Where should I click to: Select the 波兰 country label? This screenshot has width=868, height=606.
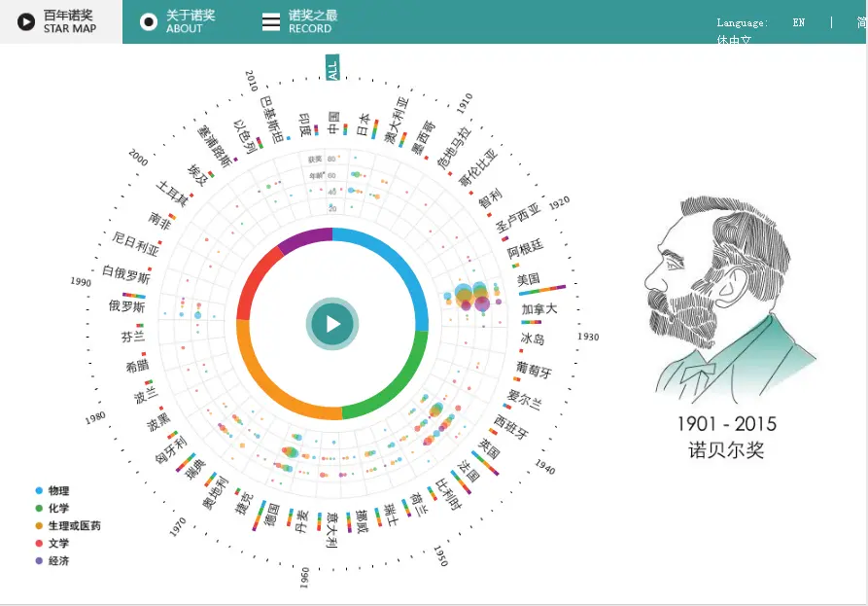click(x=146, y=394)
